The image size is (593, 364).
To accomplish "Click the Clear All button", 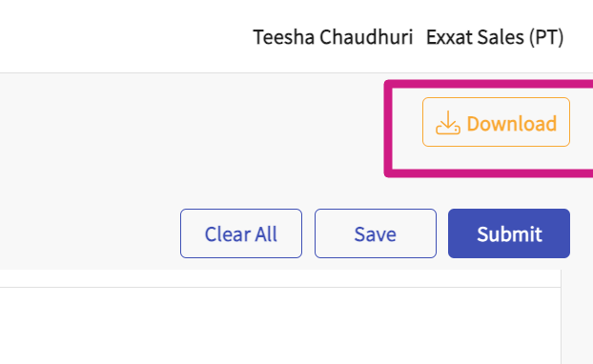I will [241, 233].
